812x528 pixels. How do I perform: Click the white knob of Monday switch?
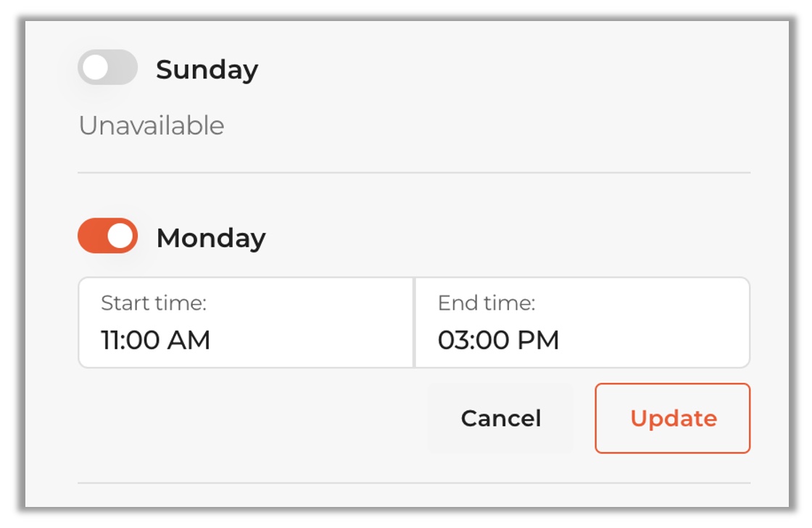pos(121,236)
